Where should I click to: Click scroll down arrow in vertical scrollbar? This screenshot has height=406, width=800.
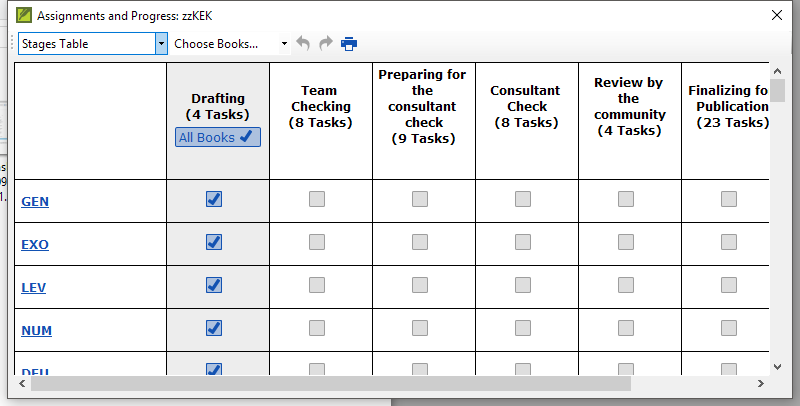[x=777, y=367]
